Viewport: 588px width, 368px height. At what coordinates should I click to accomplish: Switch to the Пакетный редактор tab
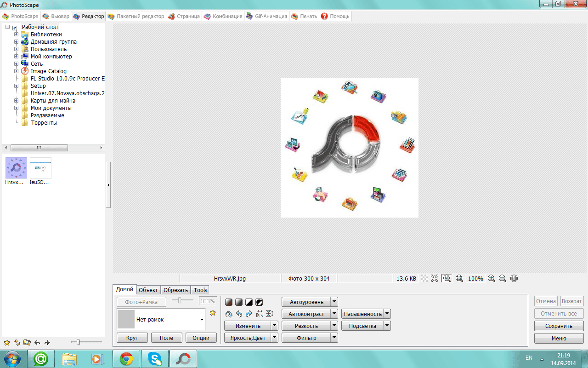[136, 16]
